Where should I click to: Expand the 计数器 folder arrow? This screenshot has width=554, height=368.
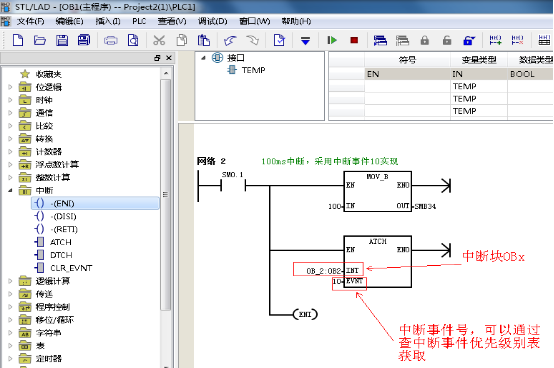(x=10, y=152)
